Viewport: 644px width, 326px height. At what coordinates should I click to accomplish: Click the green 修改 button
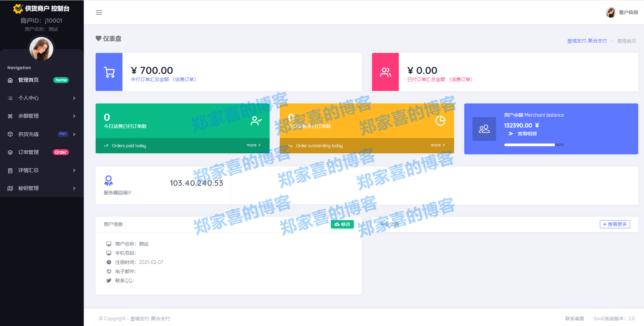pyautogui.click(x=342, y=224)
